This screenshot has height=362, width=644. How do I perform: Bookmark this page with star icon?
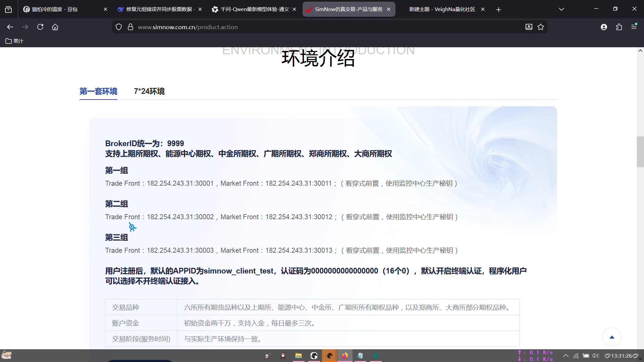click(x=541, y=27)
